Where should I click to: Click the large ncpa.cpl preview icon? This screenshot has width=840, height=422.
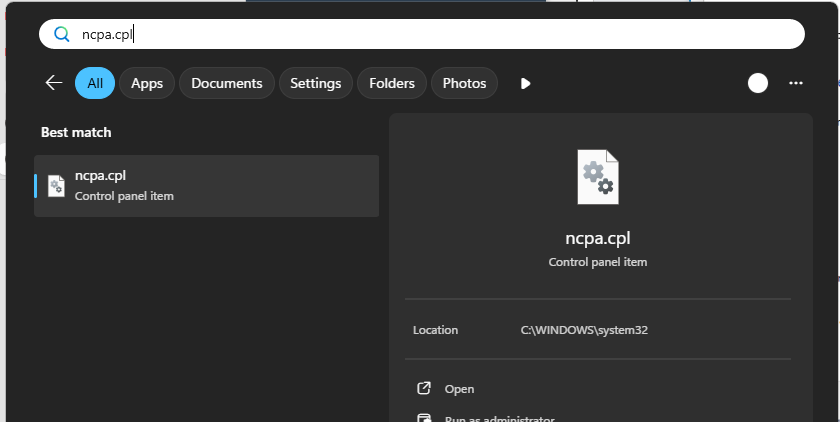click(598, 177)
